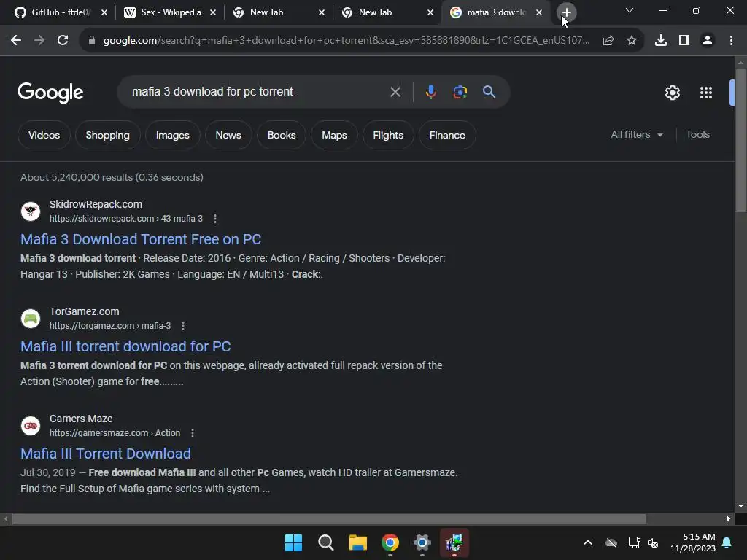Screen dimensions: 747x560
Task: Start a voice search with the microphone
Action: (x=430, y=91)
